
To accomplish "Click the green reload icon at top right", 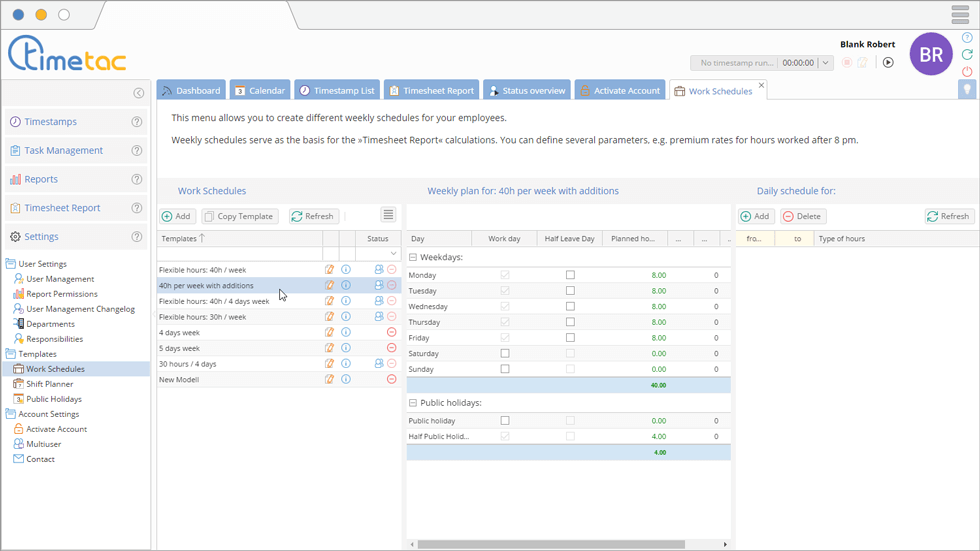I will tap(967, 55).
